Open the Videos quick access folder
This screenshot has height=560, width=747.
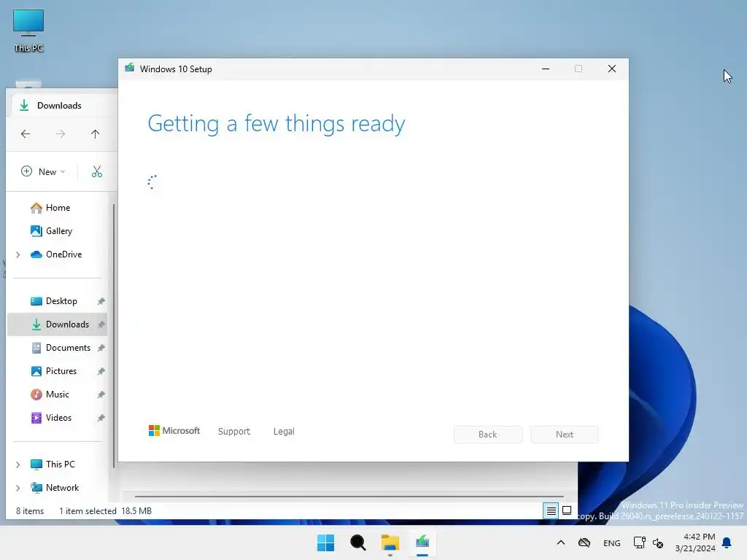point(58,418)
